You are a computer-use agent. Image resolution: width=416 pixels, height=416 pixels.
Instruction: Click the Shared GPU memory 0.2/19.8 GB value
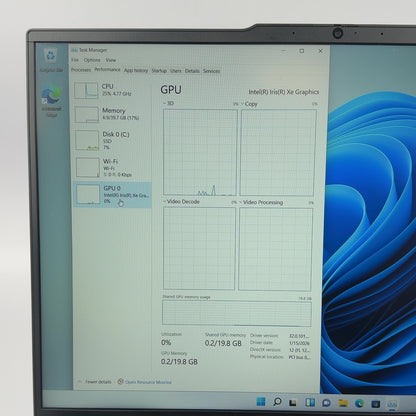[x=223, y=343]
